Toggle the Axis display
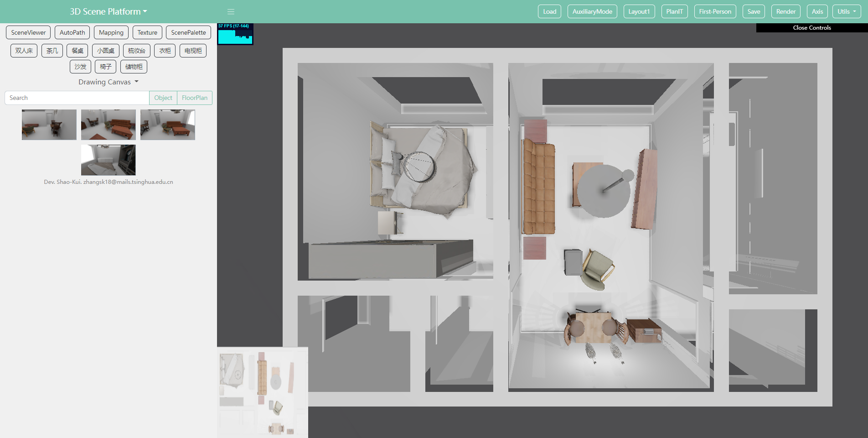 [x=817, y=11]
